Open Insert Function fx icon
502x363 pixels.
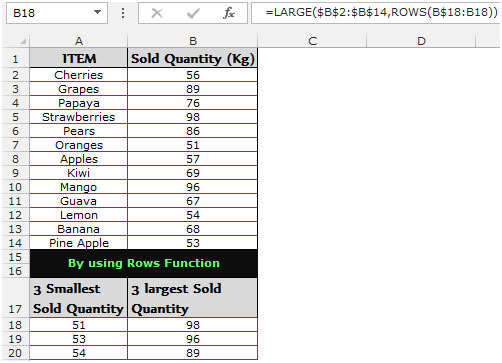(x=229, y=13)
